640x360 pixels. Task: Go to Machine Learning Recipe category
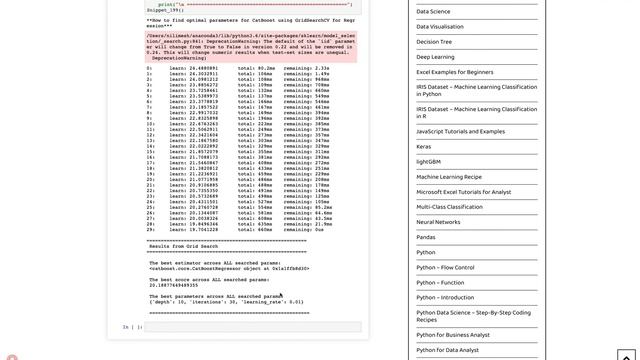[x=449, y=177]
